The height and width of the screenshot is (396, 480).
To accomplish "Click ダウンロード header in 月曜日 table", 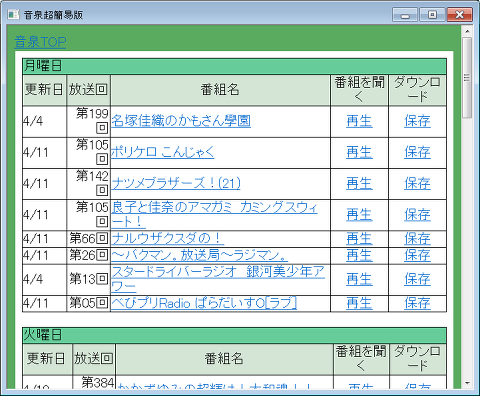I will click(x=417, y=90).
